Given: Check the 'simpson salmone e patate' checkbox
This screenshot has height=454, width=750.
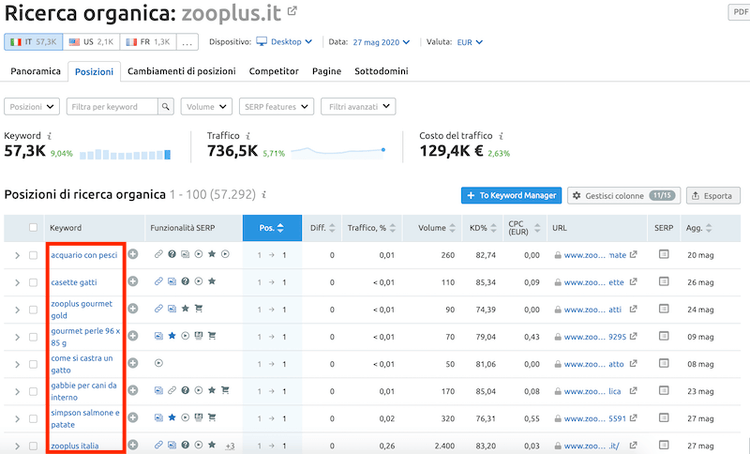Looking at the screenshot, I should click(33, 419).
